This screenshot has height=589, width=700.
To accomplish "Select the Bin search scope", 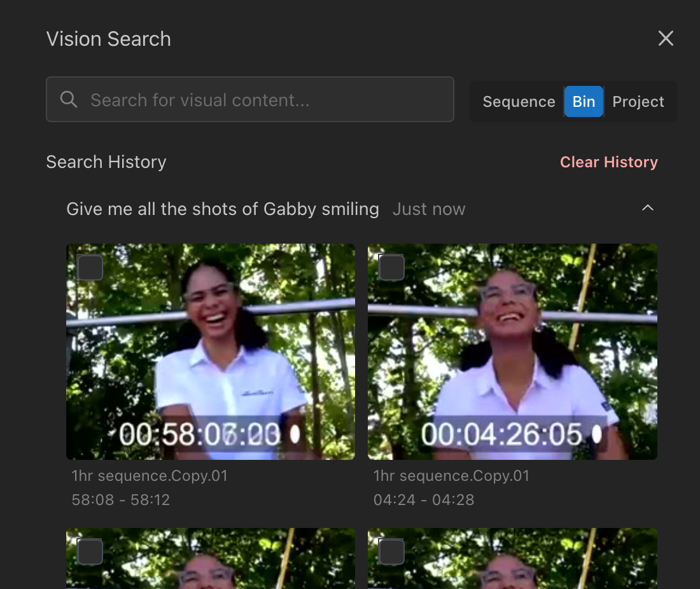I will (584, 101).
